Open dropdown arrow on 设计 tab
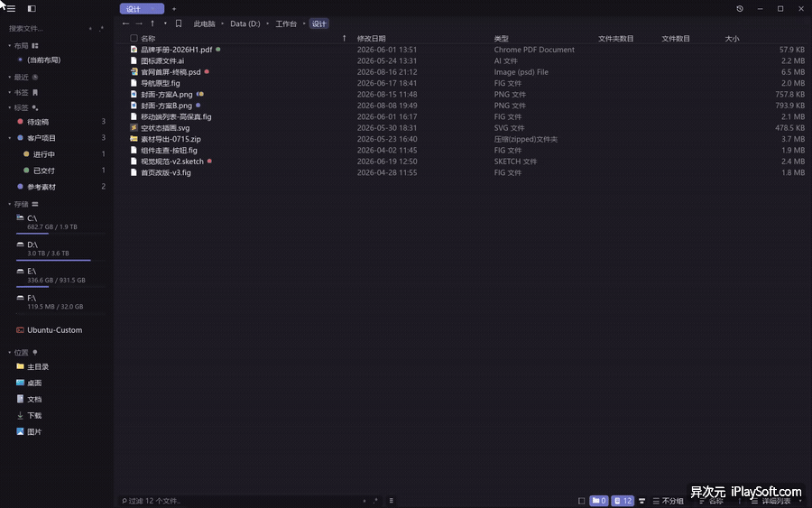 coord(152,9)
